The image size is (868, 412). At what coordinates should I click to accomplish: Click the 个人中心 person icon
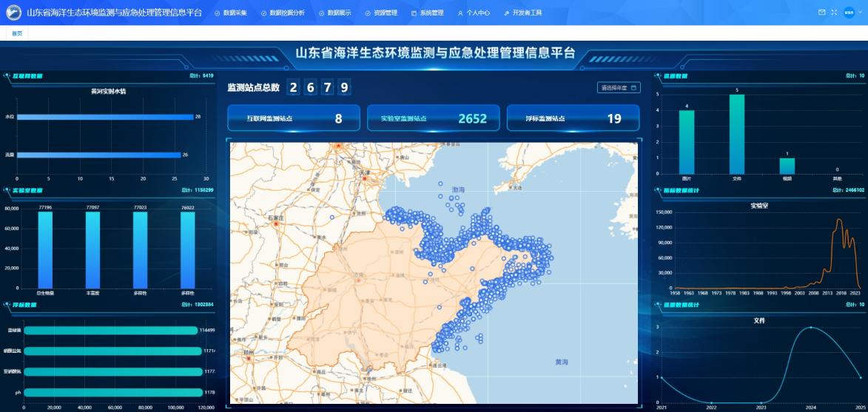[460, 13]
